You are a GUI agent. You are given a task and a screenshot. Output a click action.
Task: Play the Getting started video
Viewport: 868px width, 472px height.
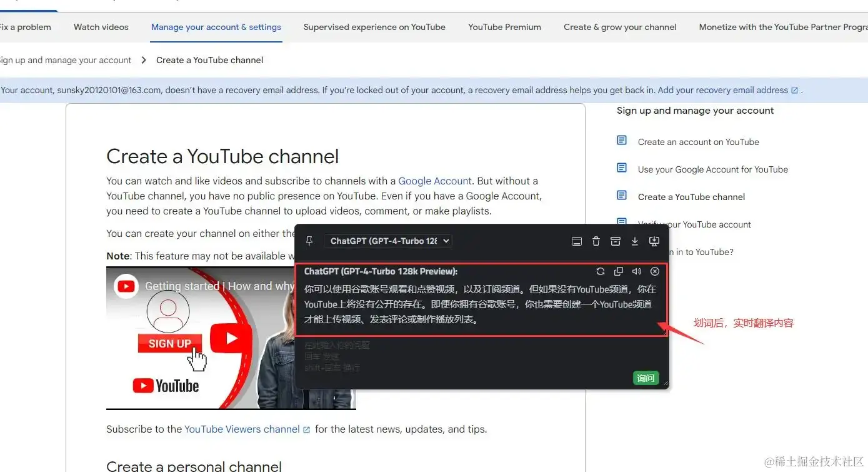[x=231, y=339]
